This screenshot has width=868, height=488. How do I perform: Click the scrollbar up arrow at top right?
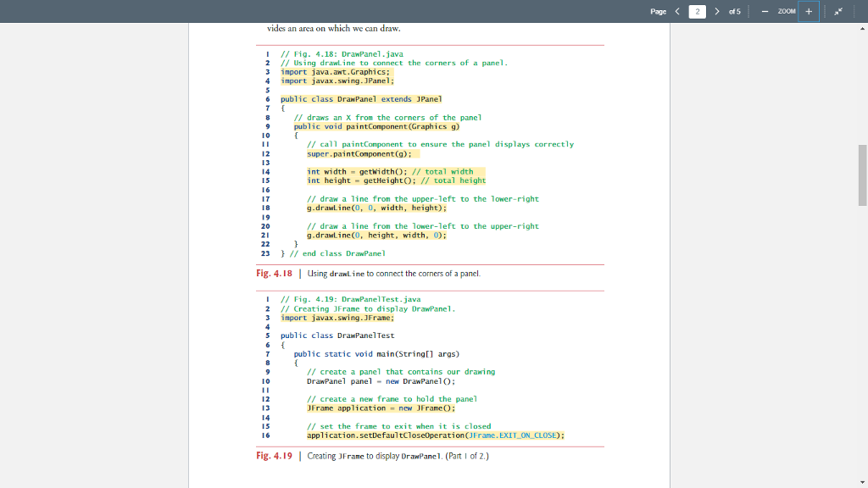(862, 29)
